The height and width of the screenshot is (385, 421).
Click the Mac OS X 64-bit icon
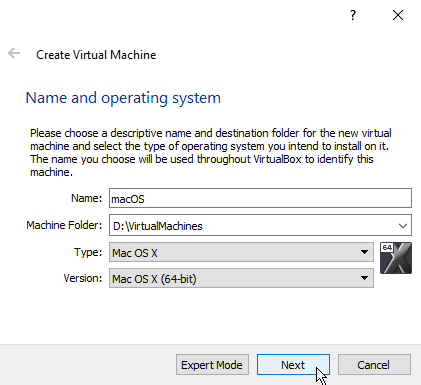(x=396, y=258)
